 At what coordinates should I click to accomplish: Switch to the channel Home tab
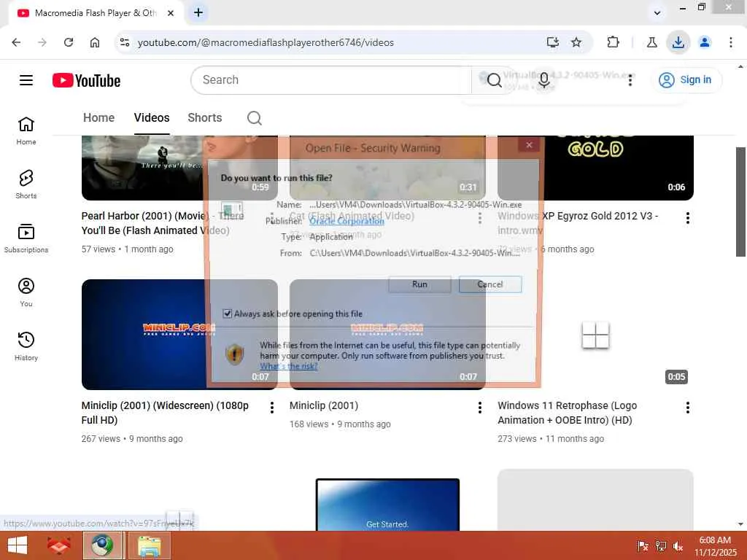pyautogui.click(x=98, y=117)
